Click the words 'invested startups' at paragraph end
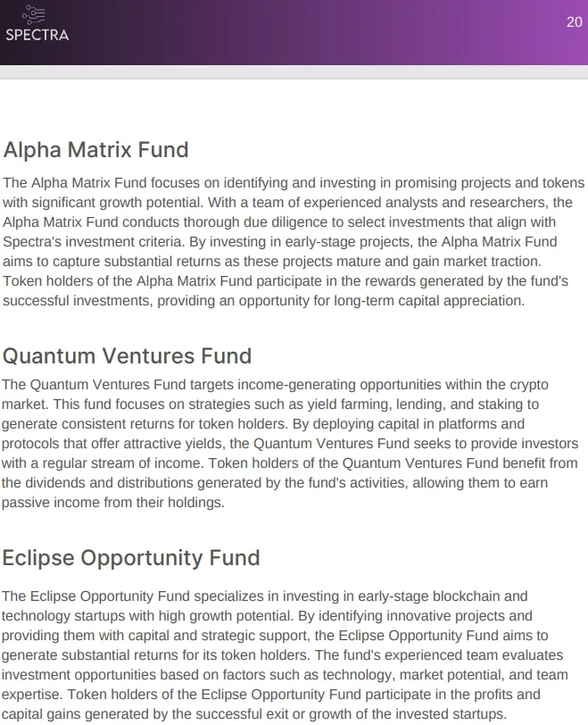 451,714
